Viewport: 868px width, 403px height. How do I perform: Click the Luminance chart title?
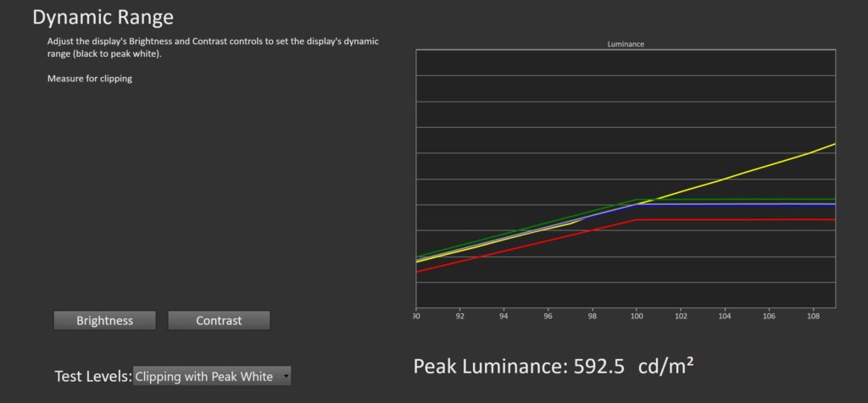(626, 44)
